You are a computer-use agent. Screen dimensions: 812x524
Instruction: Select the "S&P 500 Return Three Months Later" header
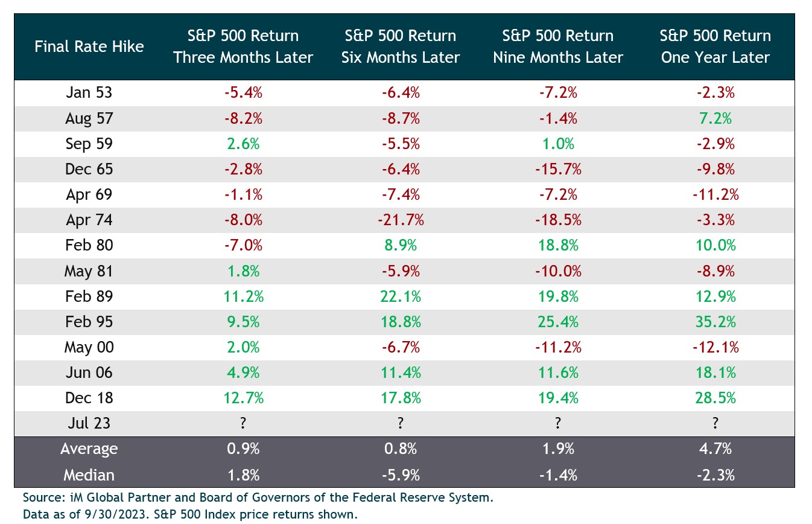(x=243, y=46)
